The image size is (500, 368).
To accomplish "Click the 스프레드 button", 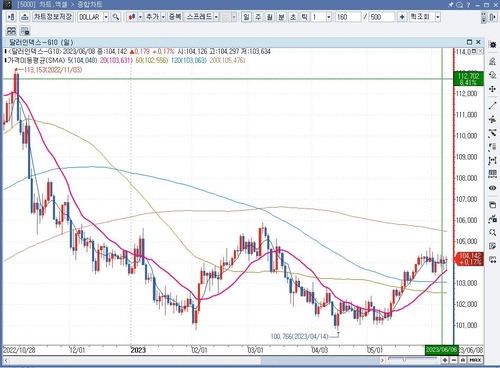I will [199, 17].
